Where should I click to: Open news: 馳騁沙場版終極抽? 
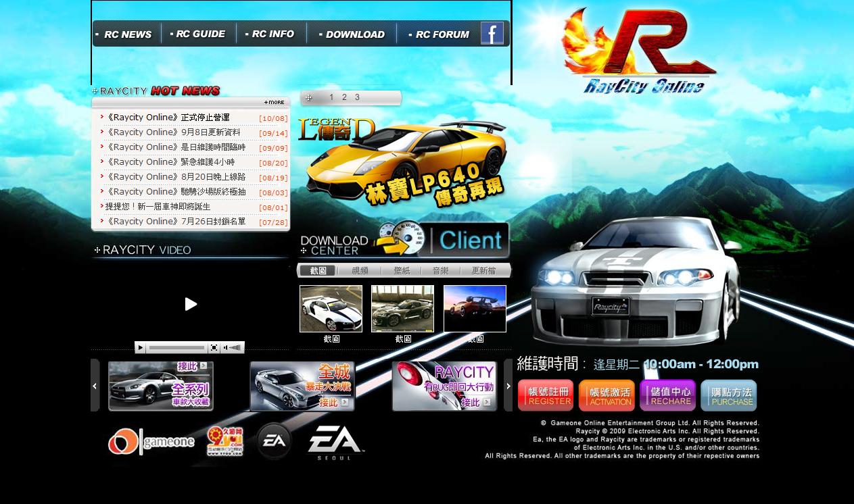click(176, 192)
